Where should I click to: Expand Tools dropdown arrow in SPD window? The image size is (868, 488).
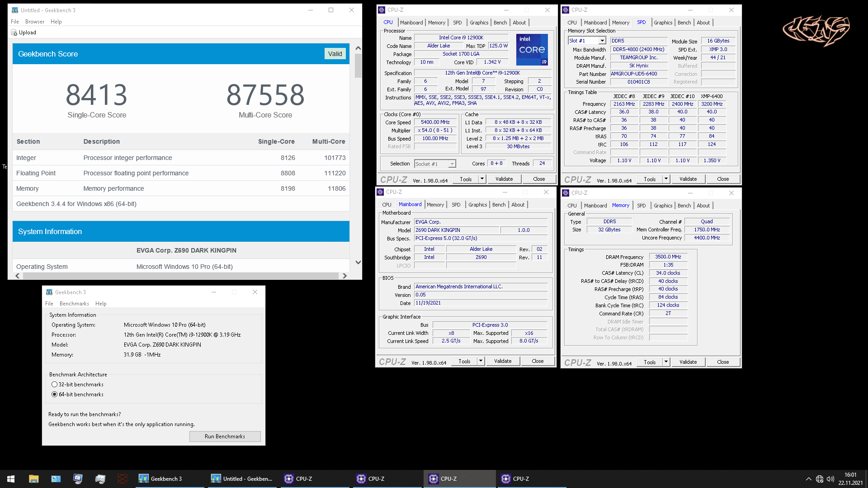click(x=666, y=179)
